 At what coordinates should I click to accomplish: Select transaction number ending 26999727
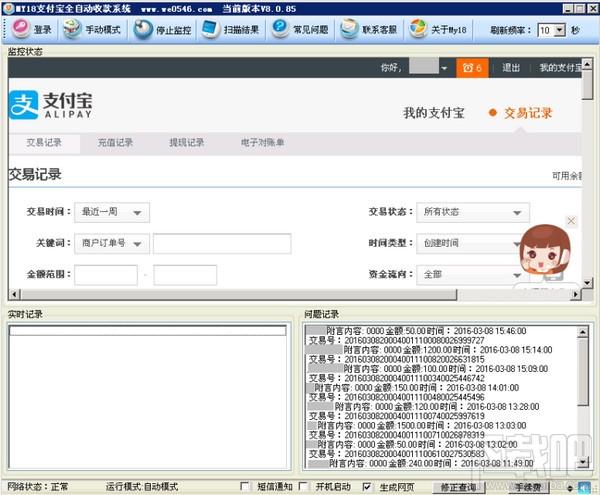tap(396, 340)
